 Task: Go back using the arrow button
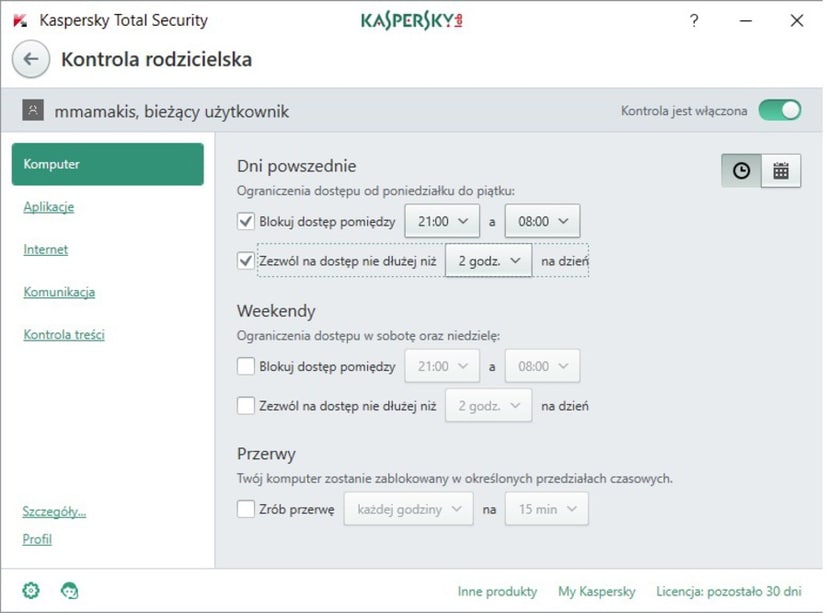31,59
